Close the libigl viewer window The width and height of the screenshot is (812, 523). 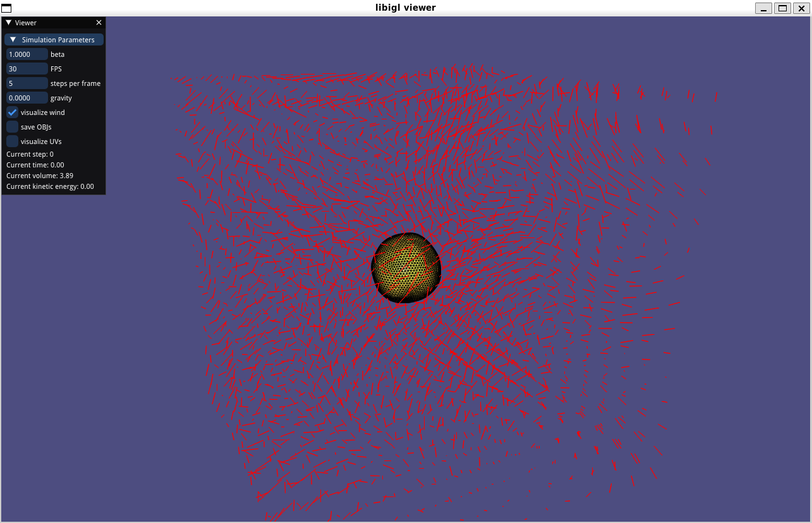[800, 8]
